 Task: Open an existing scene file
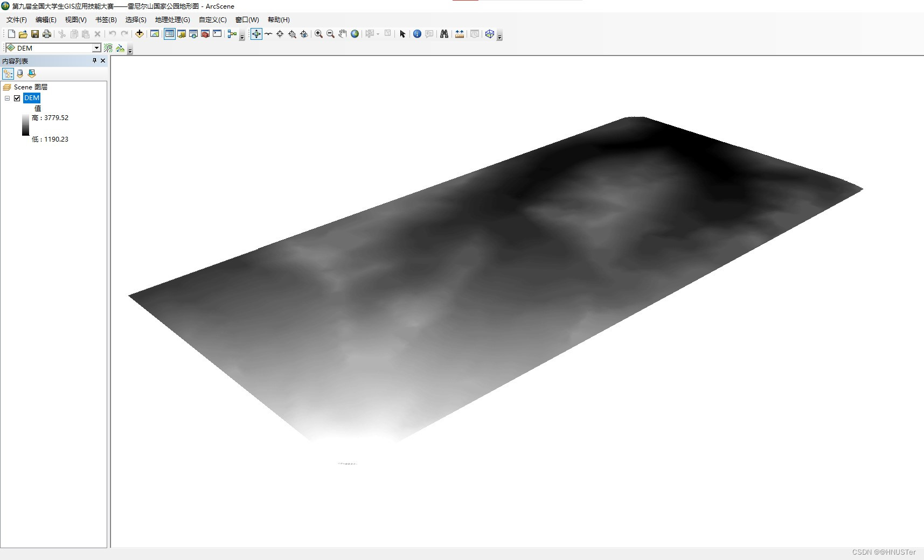[23, 34]
